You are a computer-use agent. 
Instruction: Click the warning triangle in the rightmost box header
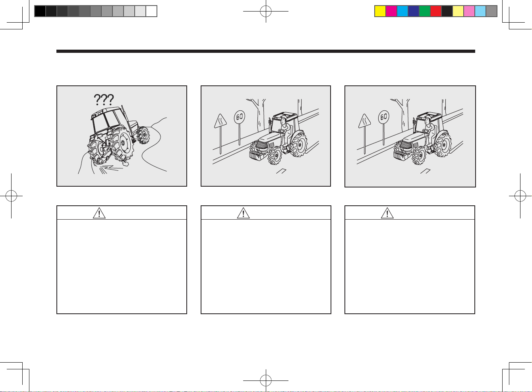(x=387, y=213)
